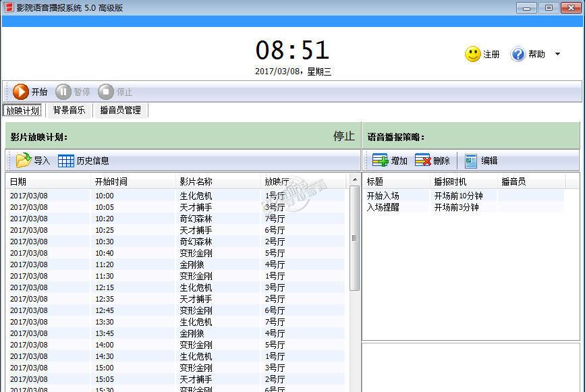Select the 10:25 天才捕手 row
This screenshot has width=585, height=392.
(176, 230)
